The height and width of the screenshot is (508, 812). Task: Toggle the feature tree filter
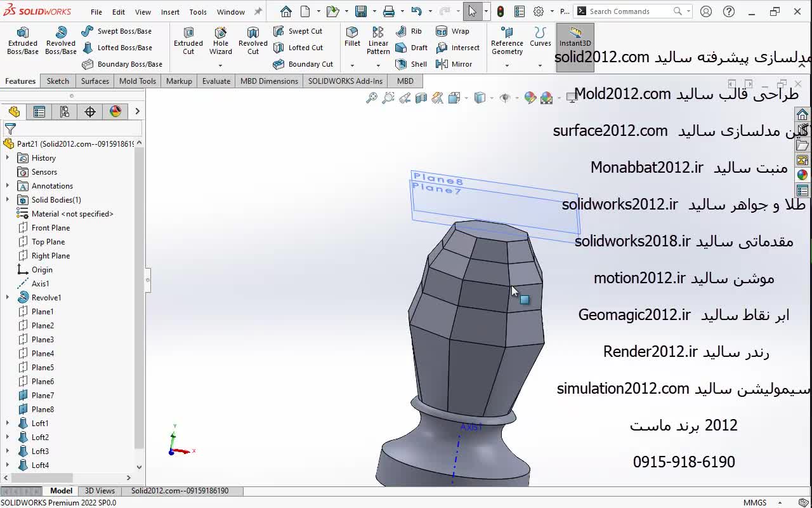[10, 129]
